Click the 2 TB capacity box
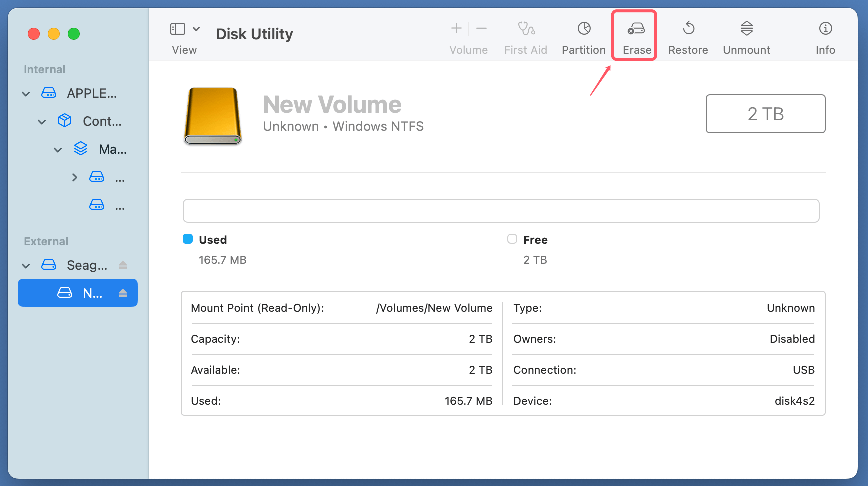 coord(765,114)
